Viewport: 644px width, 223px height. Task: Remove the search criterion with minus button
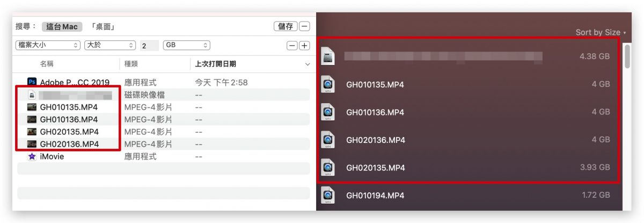(x=292, y=46)
